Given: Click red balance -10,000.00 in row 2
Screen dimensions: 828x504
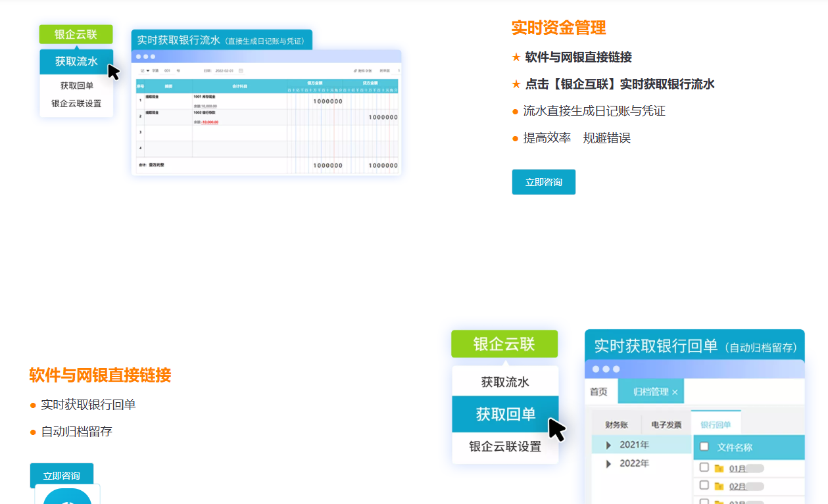Looking at the screenshot, I should [210, 122].
